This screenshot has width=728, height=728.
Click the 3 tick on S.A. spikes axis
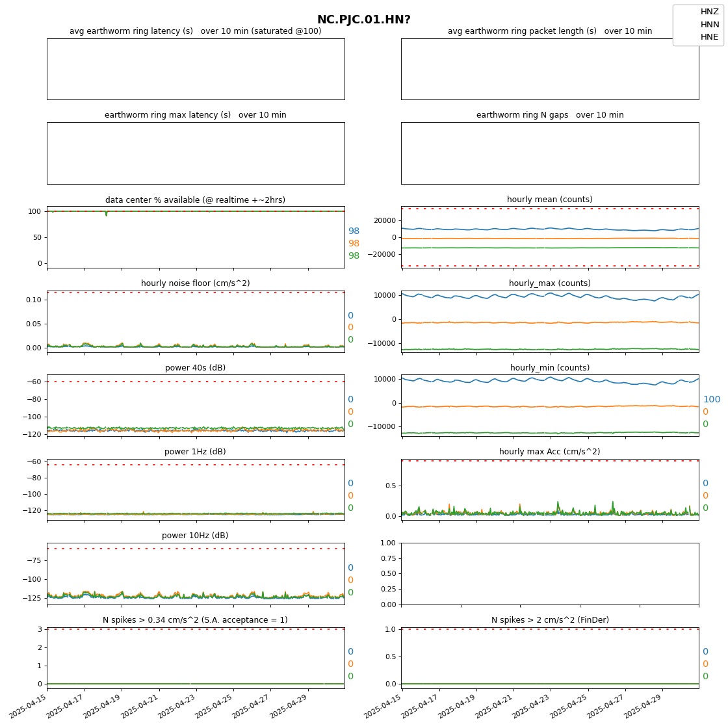pos(40,630)
